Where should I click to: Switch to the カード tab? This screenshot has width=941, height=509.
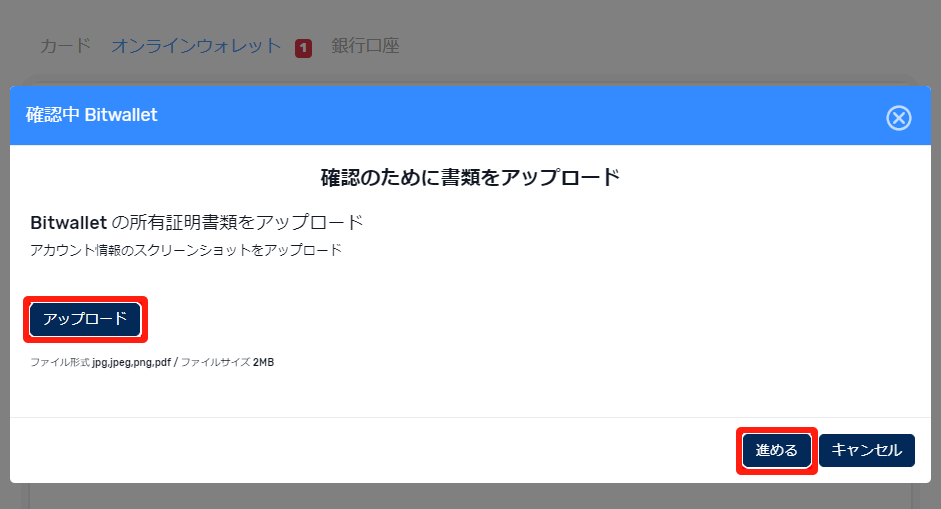[x=65, y=46]
